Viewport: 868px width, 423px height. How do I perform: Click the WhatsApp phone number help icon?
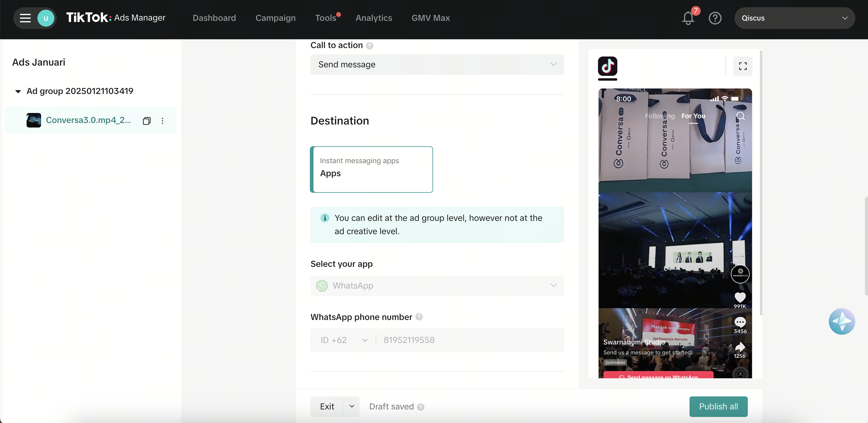419,317
